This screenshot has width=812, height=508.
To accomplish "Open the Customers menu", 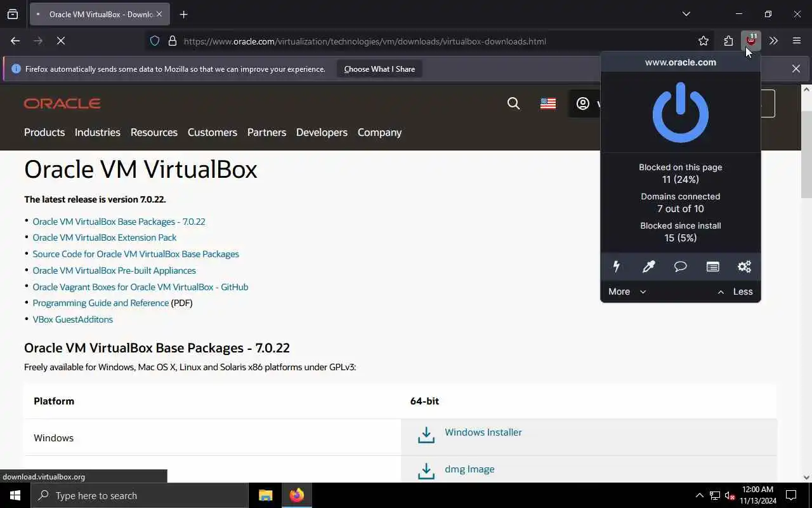I will tap(213, 132).
